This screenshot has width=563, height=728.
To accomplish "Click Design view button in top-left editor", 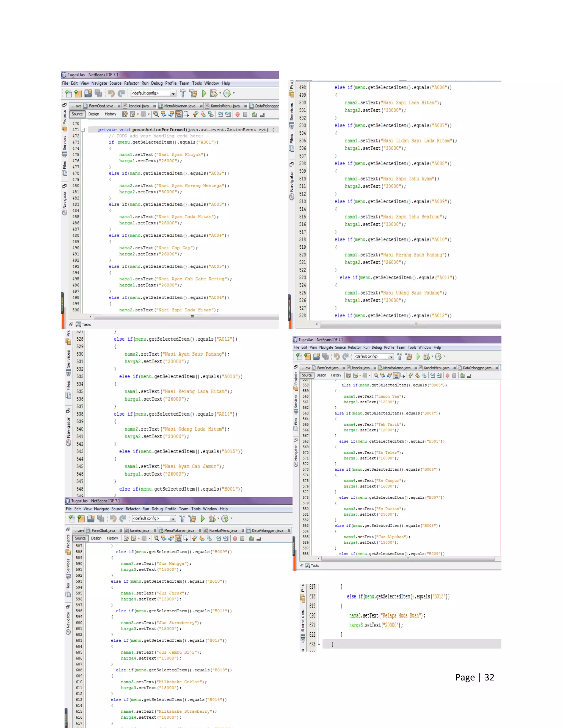I will coord(94,114).
